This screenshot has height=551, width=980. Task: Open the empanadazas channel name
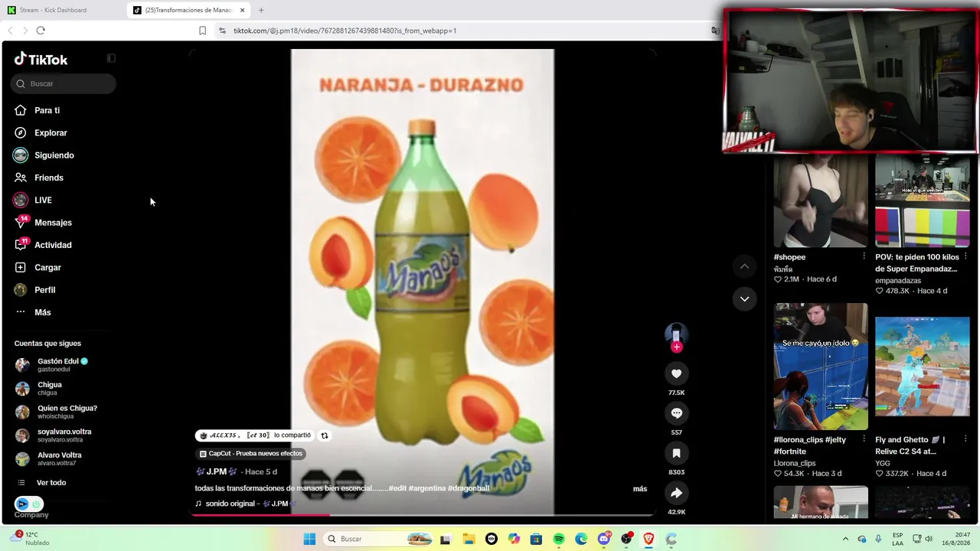(898, 281)
